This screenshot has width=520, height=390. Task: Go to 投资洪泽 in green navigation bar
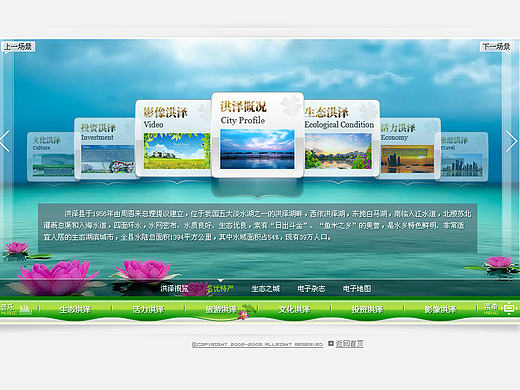[x=367, y=309]
